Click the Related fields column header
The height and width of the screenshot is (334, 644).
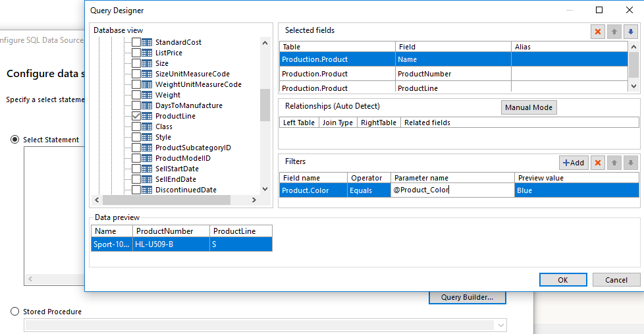click(520, 123)
